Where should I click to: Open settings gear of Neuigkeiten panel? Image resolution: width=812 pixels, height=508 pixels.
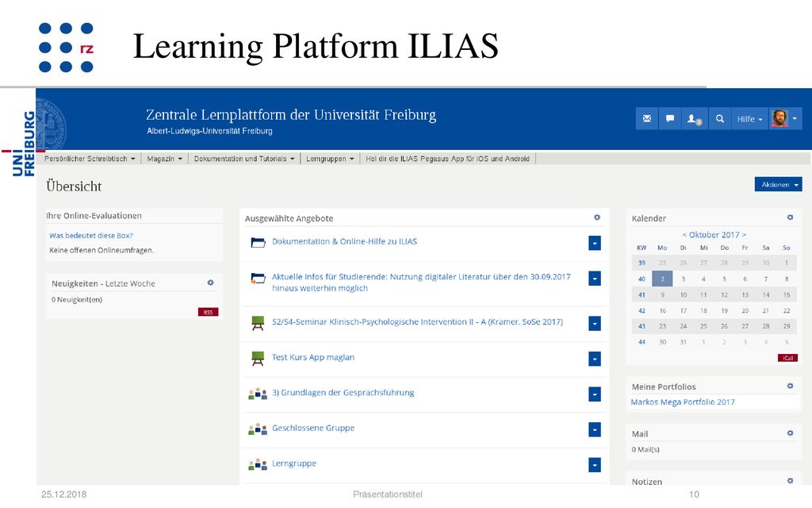pyautogui.click(x=210, y=283)
